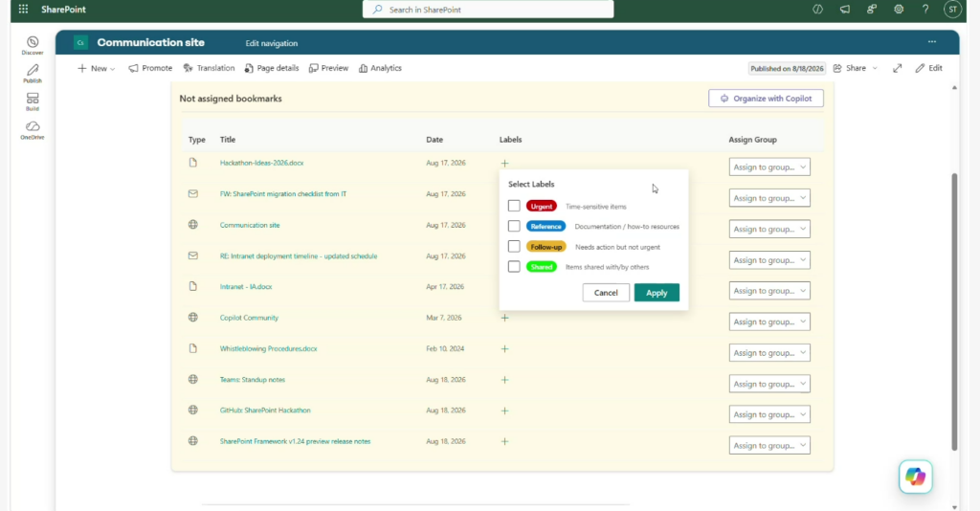
Task: Check the Follow-up label checkbox
Action: coord(514,246)
